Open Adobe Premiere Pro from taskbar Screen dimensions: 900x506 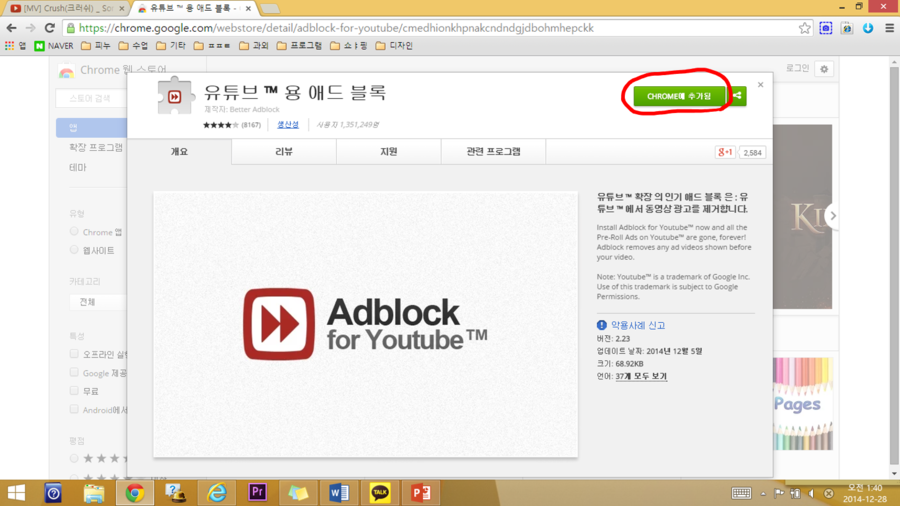click(x=257, y=493)
